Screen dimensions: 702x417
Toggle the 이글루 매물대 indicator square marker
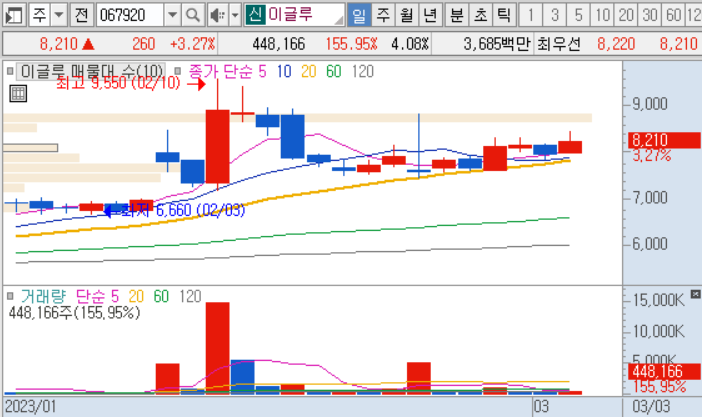point(10,71)
